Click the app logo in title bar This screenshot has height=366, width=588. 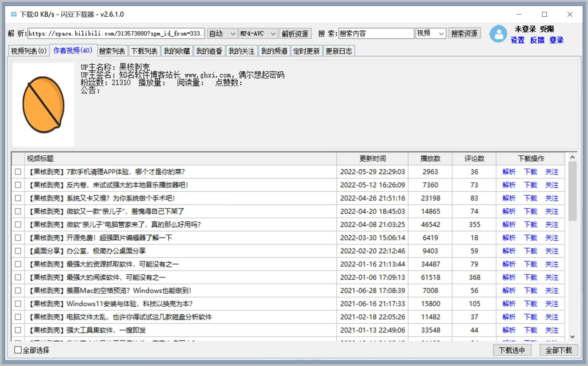(x=14, y=14)
